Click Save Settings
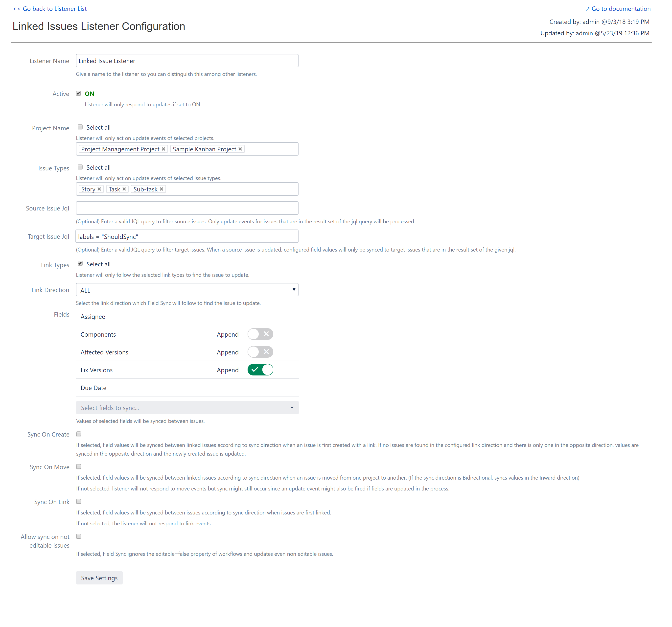The image size is (672, 627). (x=99, y=578)
